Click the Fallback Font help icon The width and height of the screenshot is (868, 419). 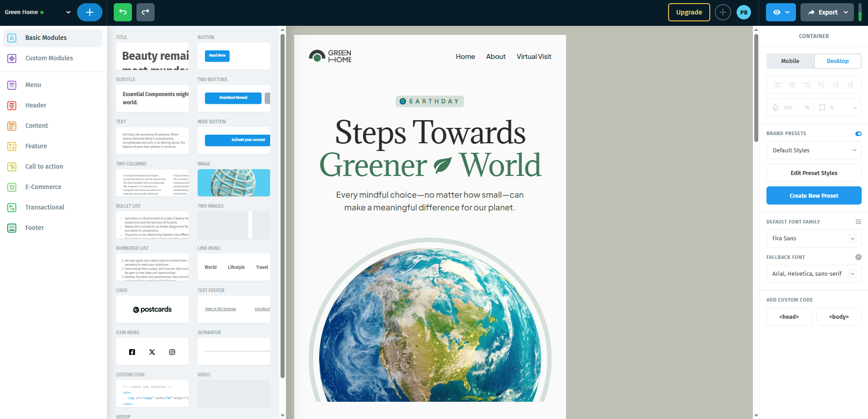[858, 257]
